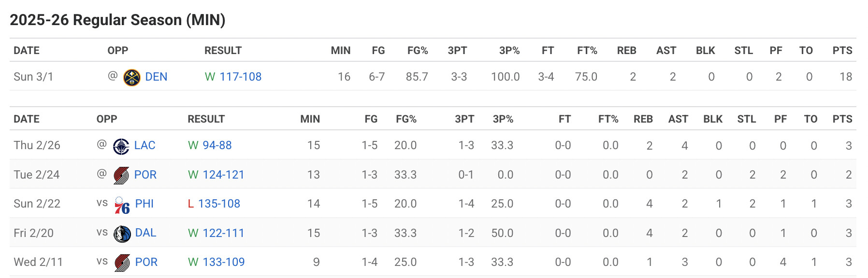This screenshot has height=278, width=868.
Task: Click the Trail Blazers logo in Wed 2/11 row
Action: pyautogui.click(x=122, y=263)
